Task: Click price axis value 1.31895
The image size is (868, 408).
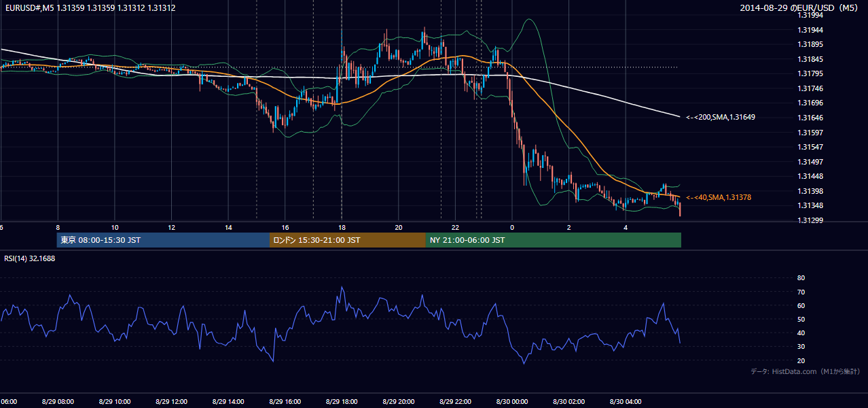Action: click(x=810, y=44)
